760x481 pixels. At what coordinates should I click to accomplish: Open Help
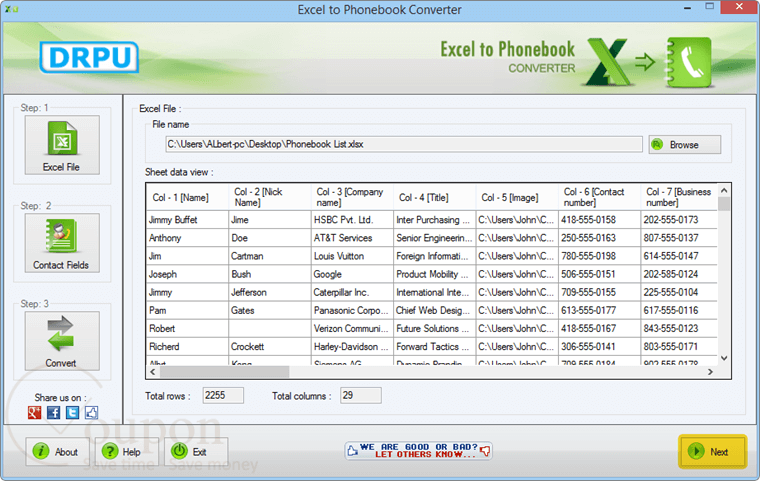pyautogui.click(x=127, y=451)
